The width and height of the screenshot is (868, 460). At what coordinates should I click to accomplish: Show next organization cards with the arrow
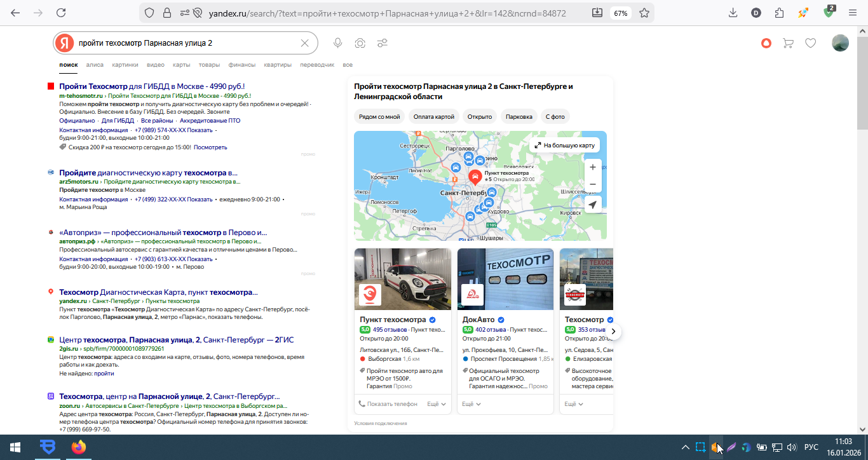pos(613,331)
